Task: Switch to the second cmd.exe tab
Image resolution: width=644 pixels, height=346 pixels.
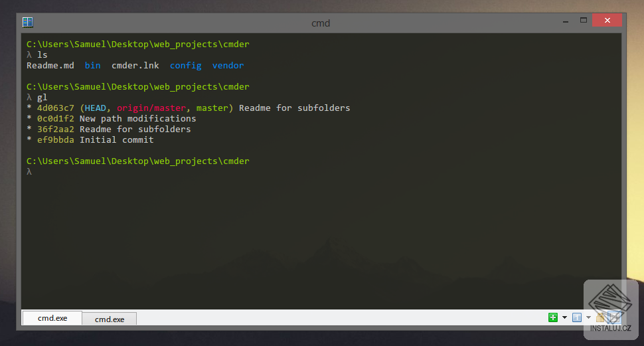Action: coord(110,319)
